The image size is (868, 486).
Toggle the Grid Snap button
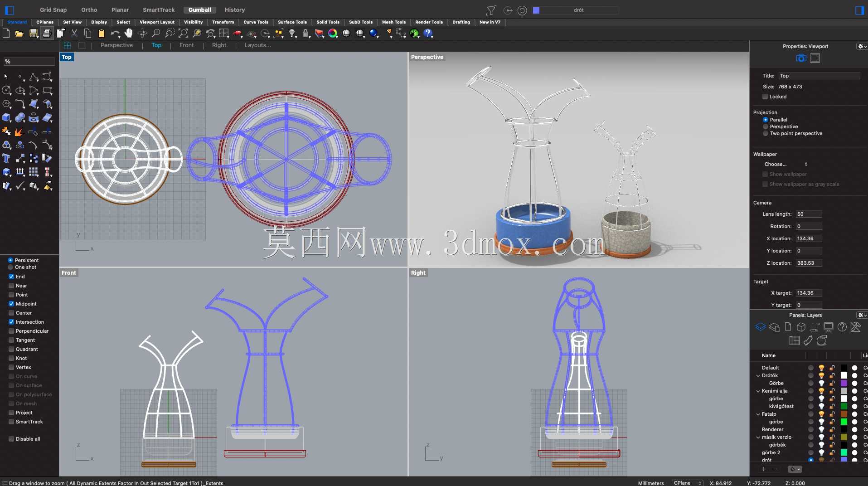53,10
